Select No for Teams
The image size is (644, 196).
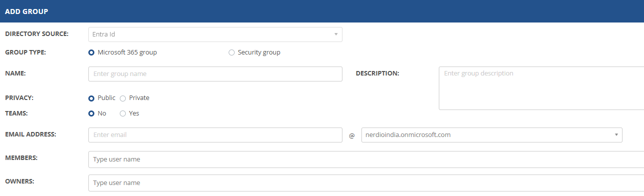91,113
